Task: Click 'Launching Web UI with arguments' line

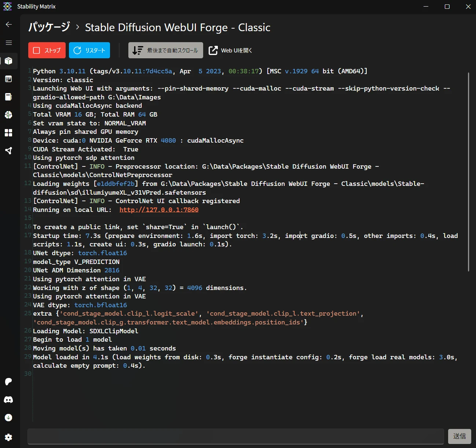Action: 242,93
